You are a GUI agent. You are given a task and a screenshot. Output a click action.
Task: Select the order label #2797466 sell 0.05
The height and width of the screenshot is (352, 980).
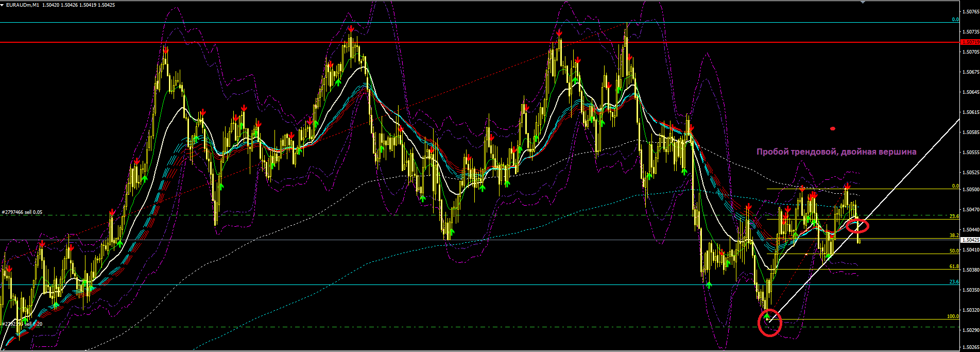[22, 212]
